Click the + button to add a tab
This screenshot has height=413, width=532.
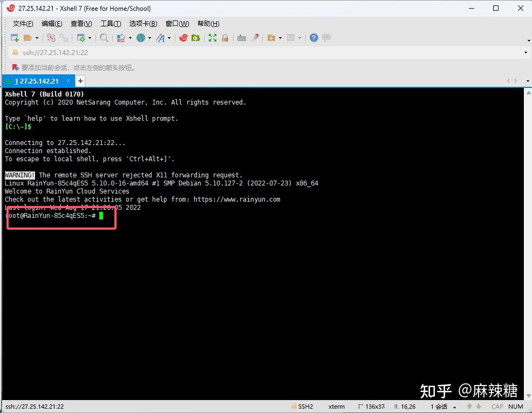pyautogui.click(x=80, y=80)
